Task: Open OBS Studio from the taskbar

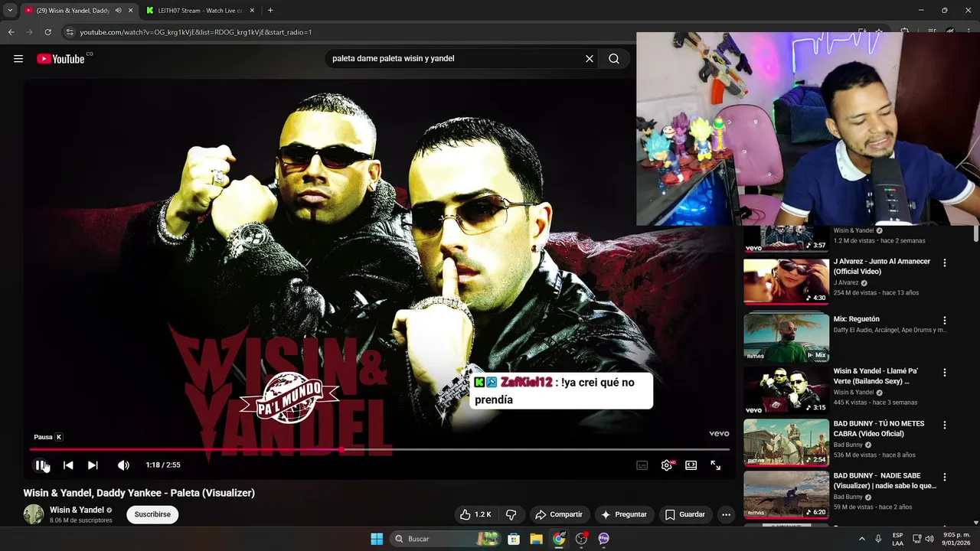Action: [x=581, y=539]
